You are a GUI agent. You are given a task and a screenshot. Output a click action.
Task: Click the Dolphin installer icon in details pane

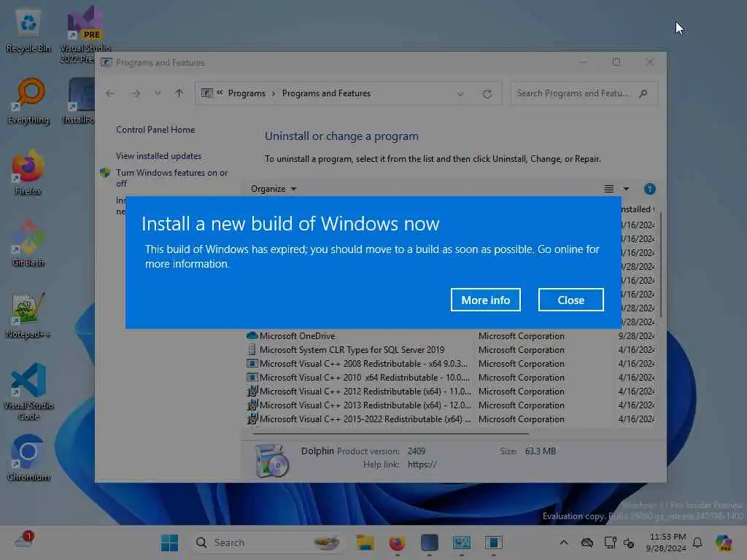[x=271, y=459]
